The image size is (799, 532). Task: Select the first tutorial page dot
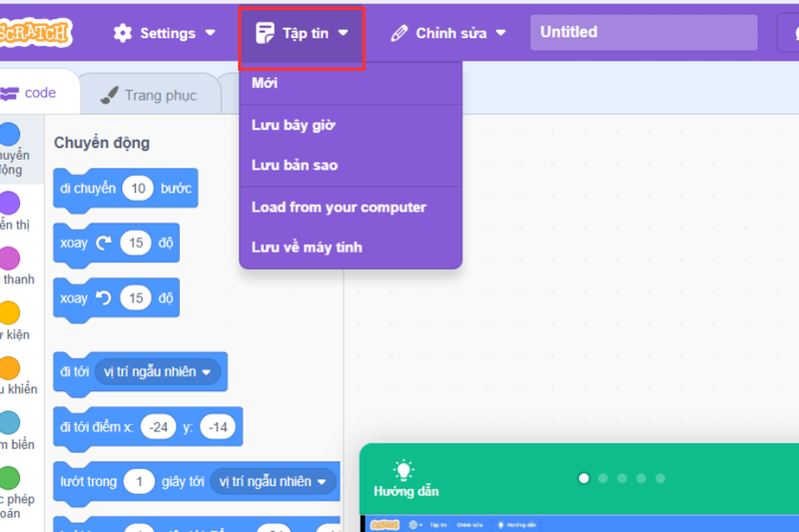(x=584, y=478)
